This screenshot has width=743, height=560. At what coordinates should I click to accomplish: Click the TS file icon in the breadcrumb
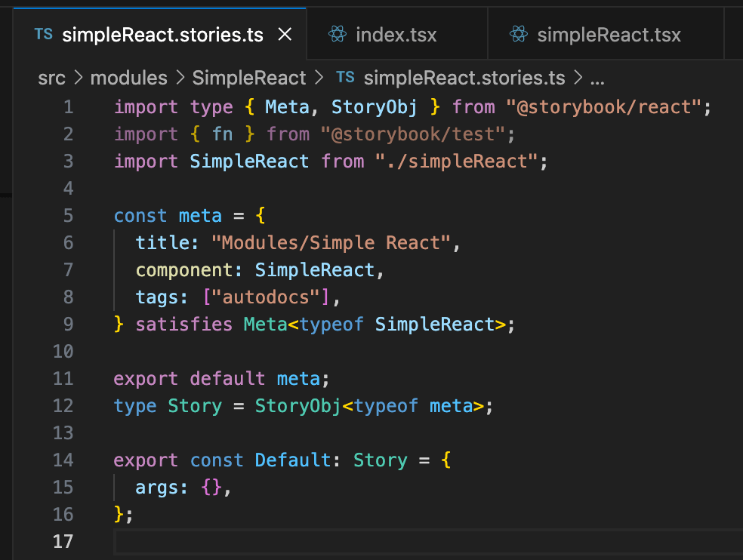(x=345, y=78)
